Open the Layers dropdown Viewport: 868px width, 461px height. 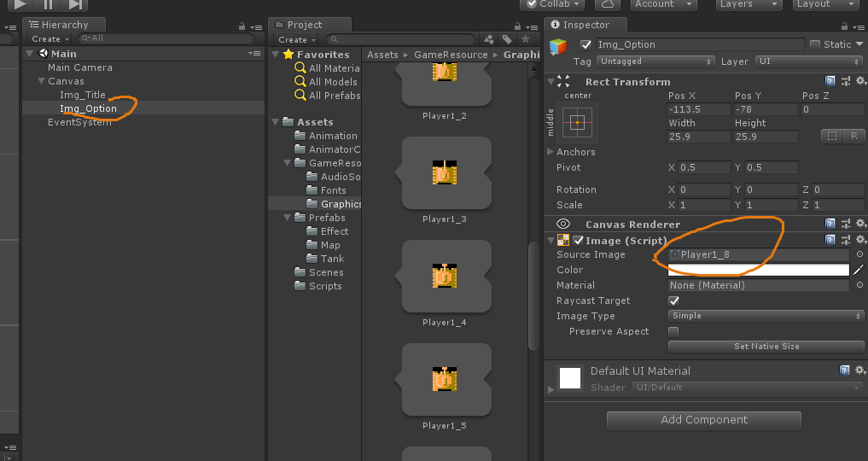click(749, 4)
